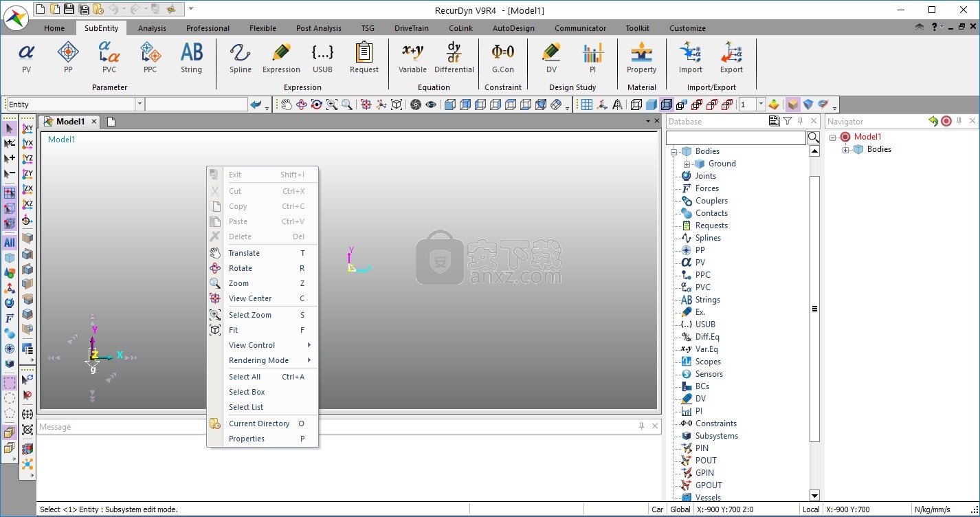980x517 pixels.
Task: Choose Fit in the context menu
Action: (x=263, y=330)
